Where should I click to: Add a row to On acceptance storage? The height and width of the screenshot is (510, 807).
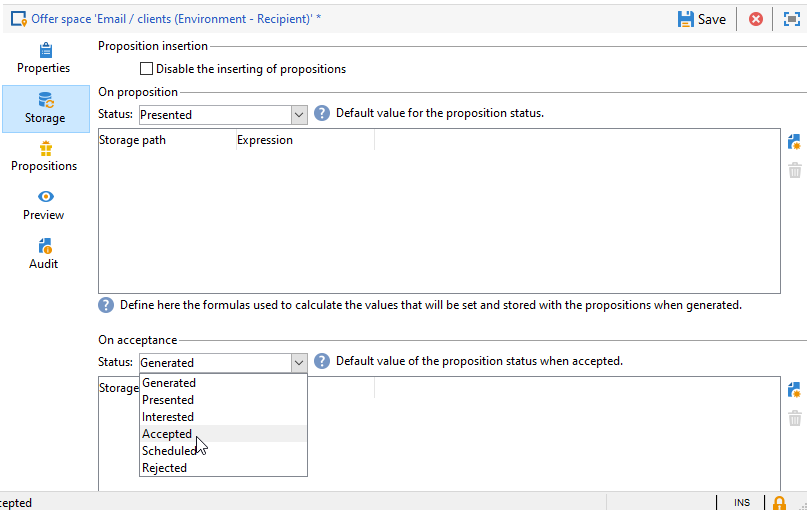[x=794, y=390]
